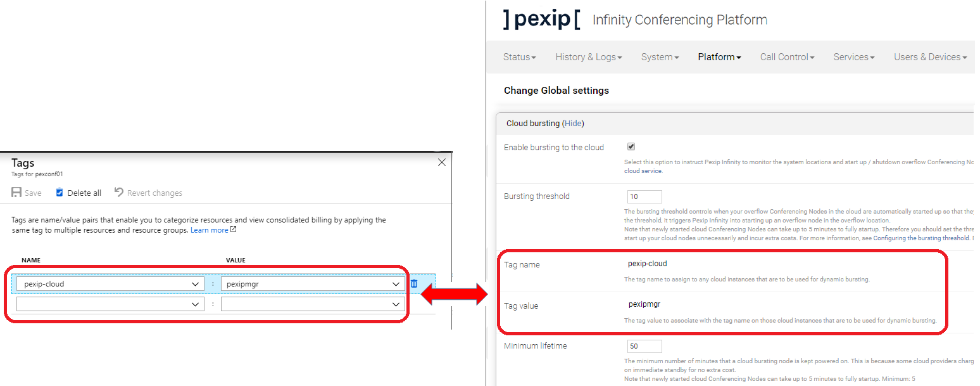Viewport: 980px width, 386px height.
Task: Expand the pexip-cloud name dropdown
Action: point(196,285)
